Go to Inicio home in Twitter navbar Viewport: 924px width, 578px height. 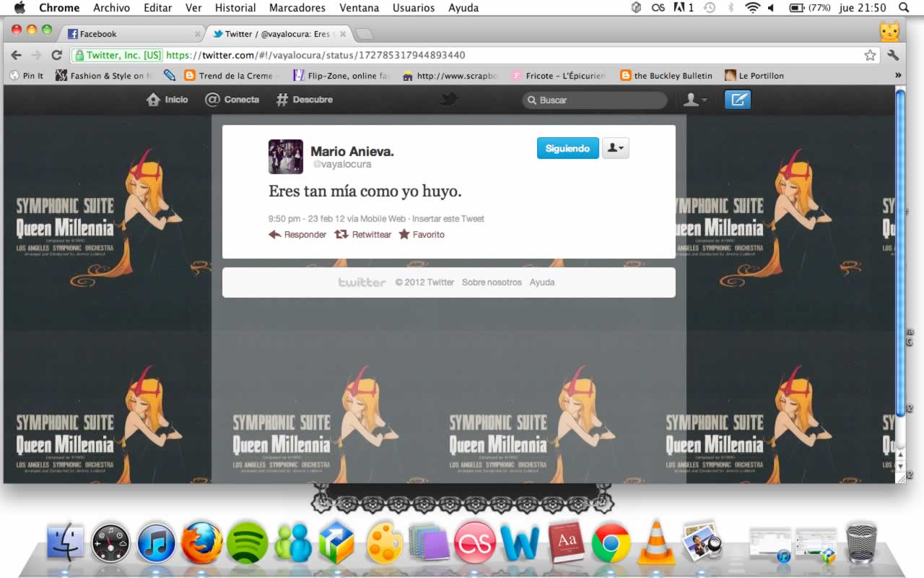click(167, 100)
